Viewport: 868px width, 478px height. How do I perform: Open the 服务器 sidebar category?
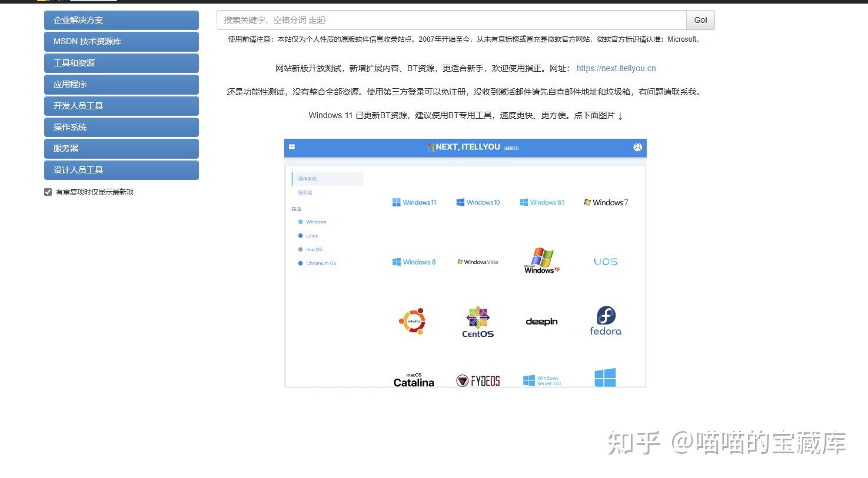(x=121, y=148)
